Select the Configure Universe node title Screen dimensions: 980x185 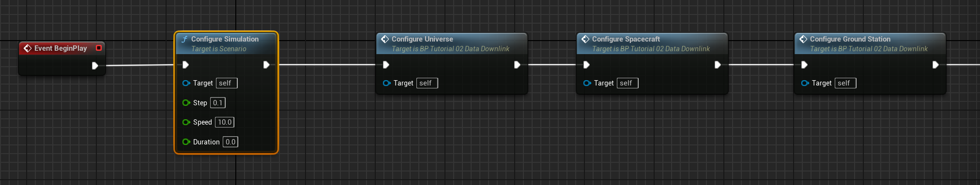pos(422,39)
